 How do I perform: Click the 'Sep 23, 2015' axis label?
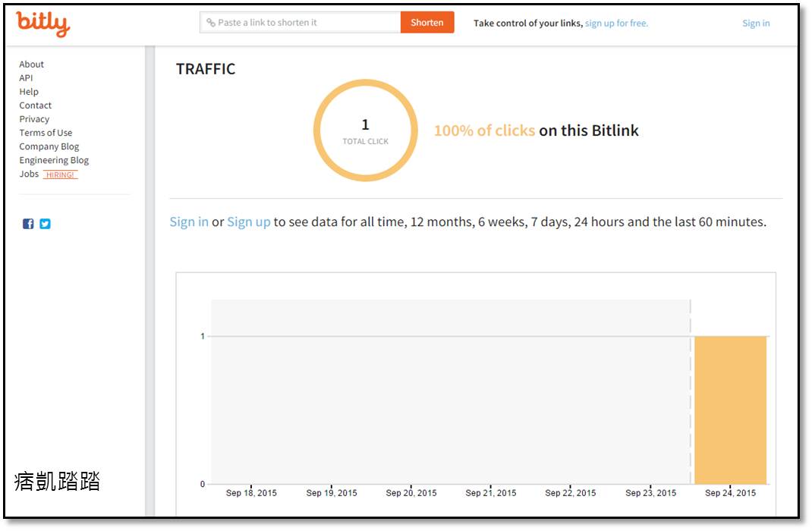click(651, 493)
